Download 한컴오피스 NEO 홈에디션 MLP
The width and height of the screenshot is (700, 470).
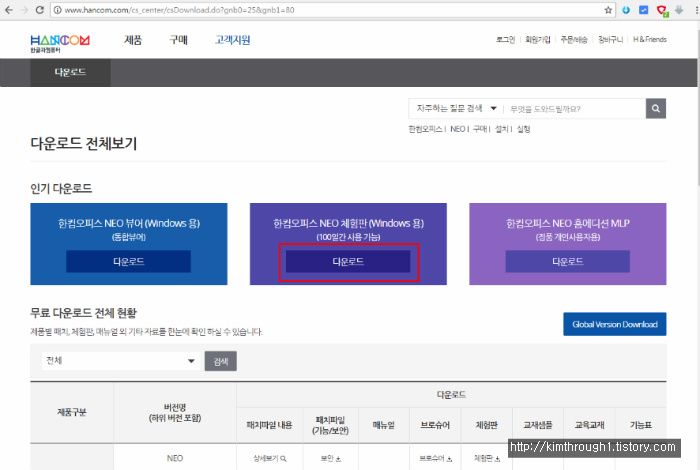pos(567,262)
